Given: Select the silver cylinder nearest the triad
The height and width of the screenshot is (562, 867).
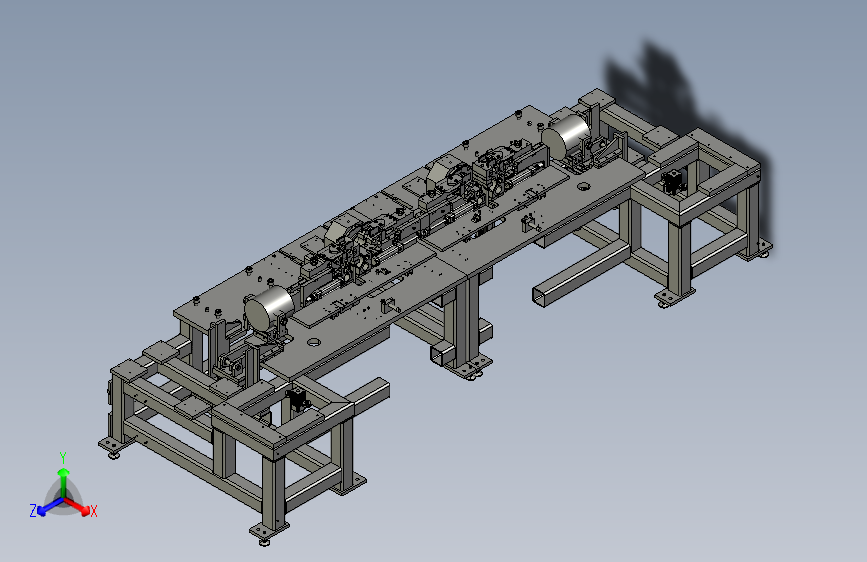Looking at the screenshot, I should point(269,310).
